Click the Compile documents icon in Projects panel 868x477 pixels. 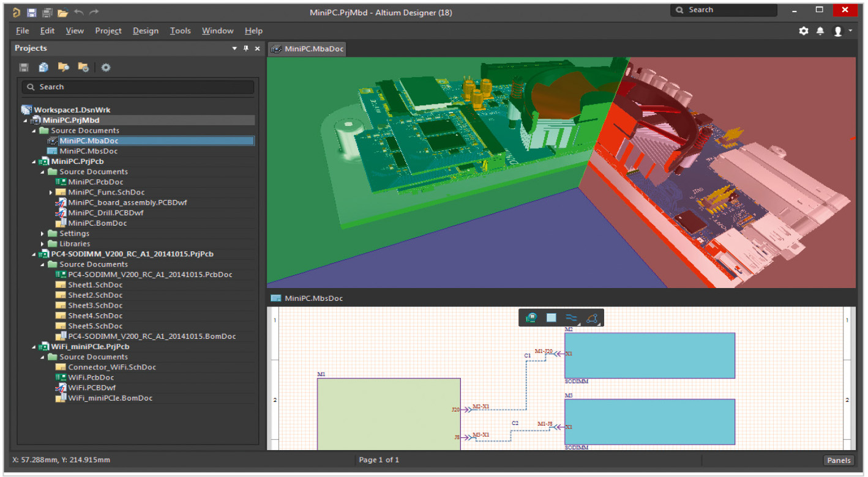[x=43, y=67]
